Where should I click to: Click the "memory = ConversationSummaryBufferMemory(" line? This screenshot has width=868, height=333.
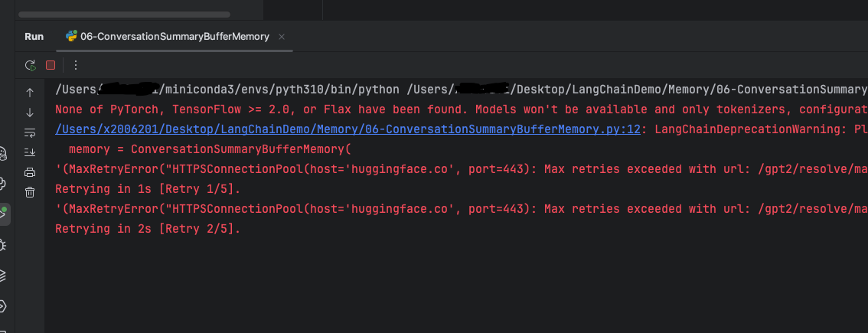[x=210, y=149]
